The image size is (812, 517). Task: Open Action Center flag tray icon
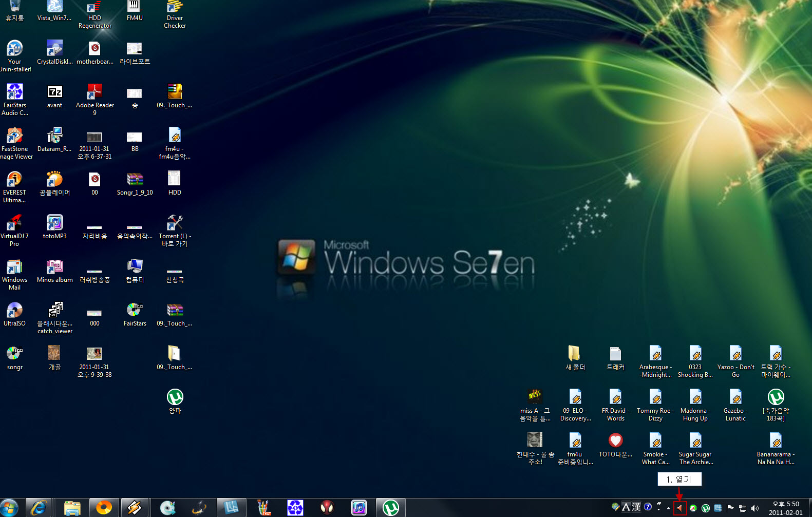730,508
